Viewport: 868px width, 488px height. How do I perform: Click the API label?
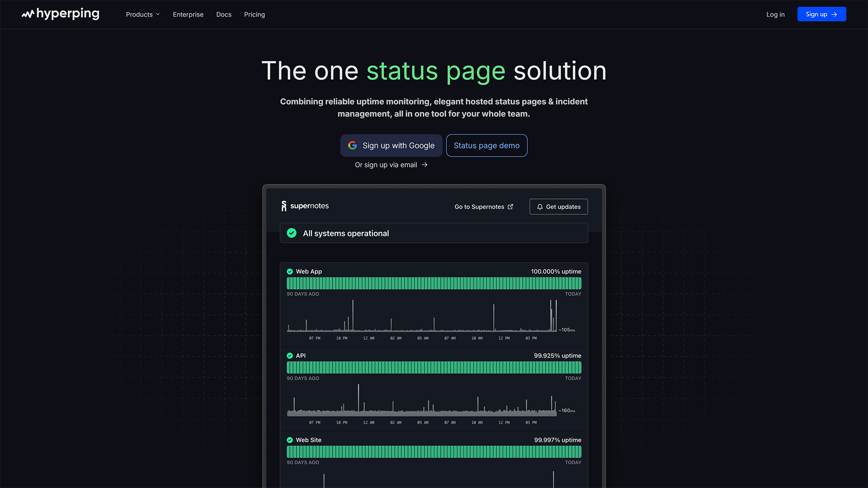pyautogui.click(x=301, y=356)
